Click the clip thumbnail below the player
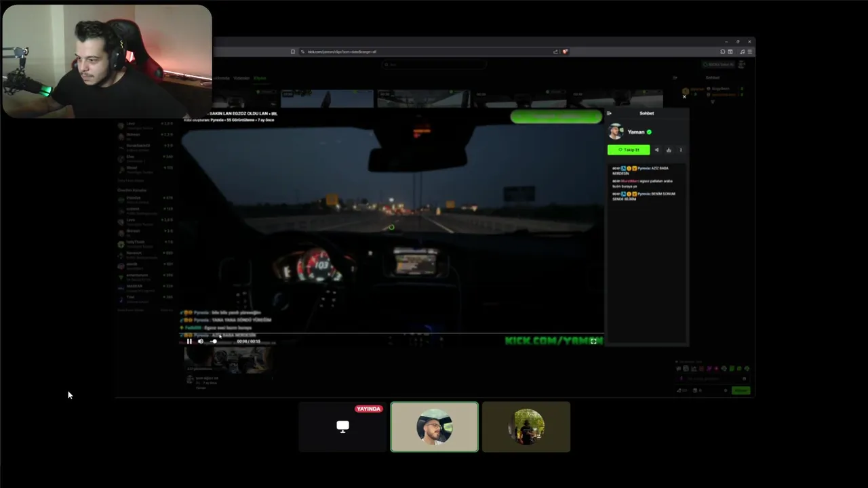Image resolution: width=868 pixels, height=488 pixels. tap(228, 359)
